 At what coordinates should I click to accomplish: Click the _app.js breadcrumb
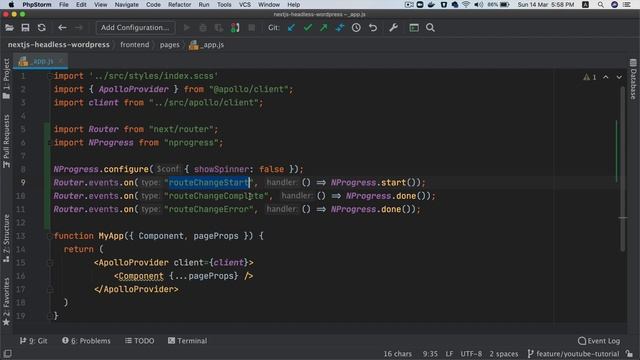(x=207, y=45)
